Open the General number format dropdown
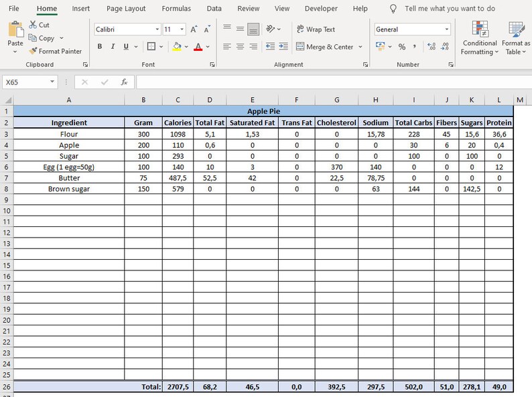The width and height of the screenshot is (532, 397). pyautogui.click(x=446, y=29)
